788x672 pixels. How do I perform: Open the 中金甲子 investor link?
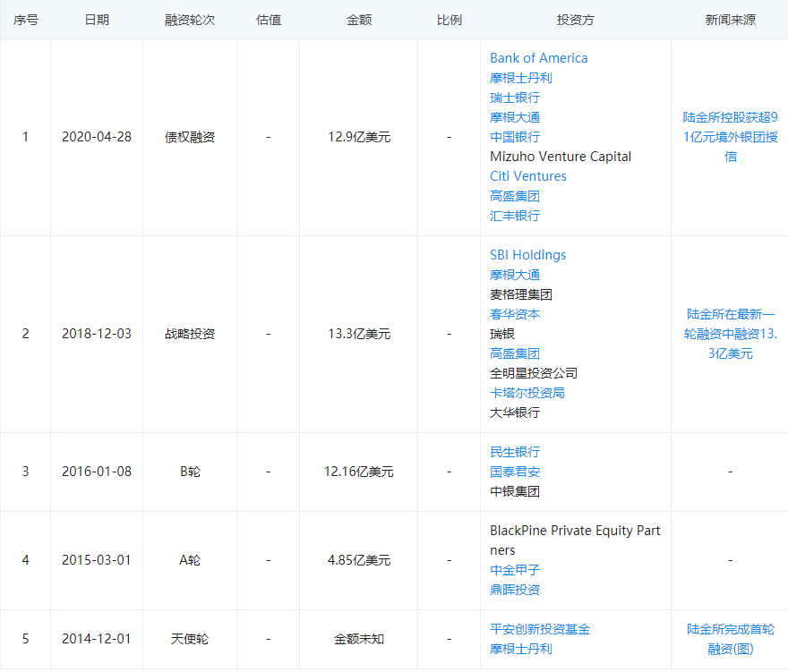[x=515, y=570]
